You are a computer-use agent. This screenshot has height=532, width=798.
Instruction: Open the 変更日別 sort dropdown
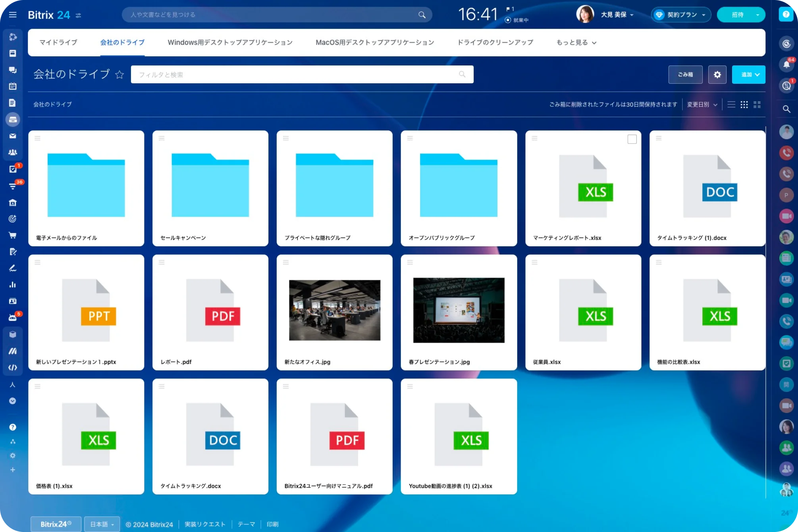tap(702, 104)
